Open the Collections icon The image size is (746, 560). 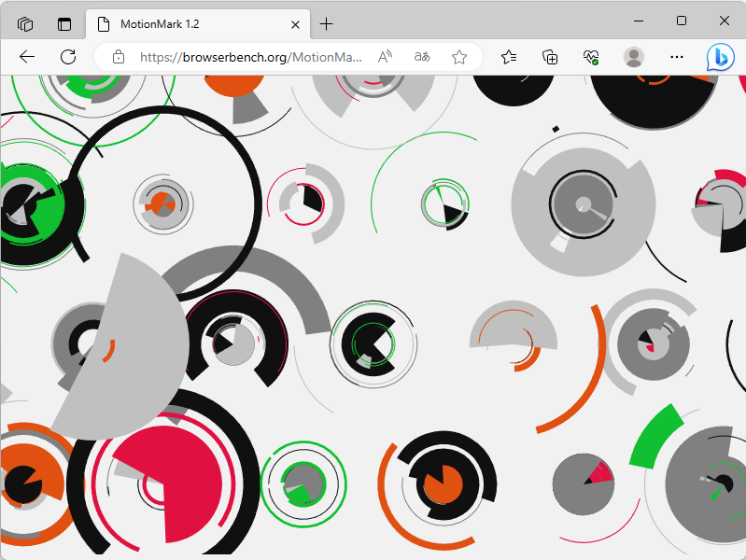point(550,57)
